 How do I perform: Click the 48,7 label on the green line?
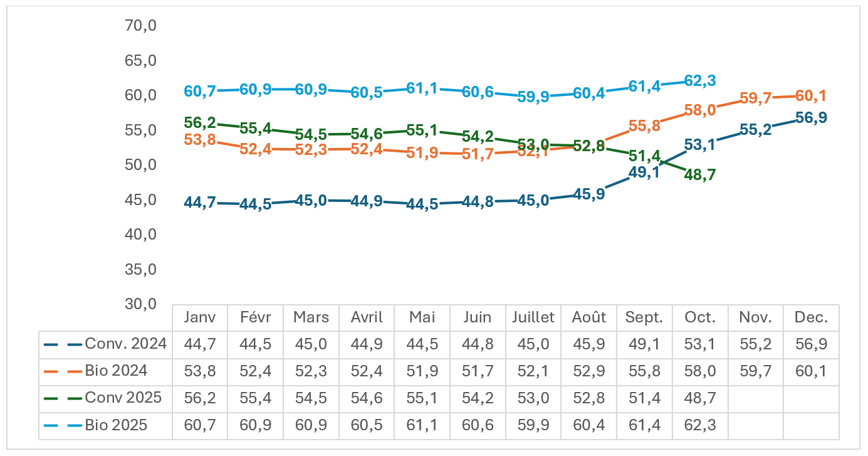pos(700,175)
